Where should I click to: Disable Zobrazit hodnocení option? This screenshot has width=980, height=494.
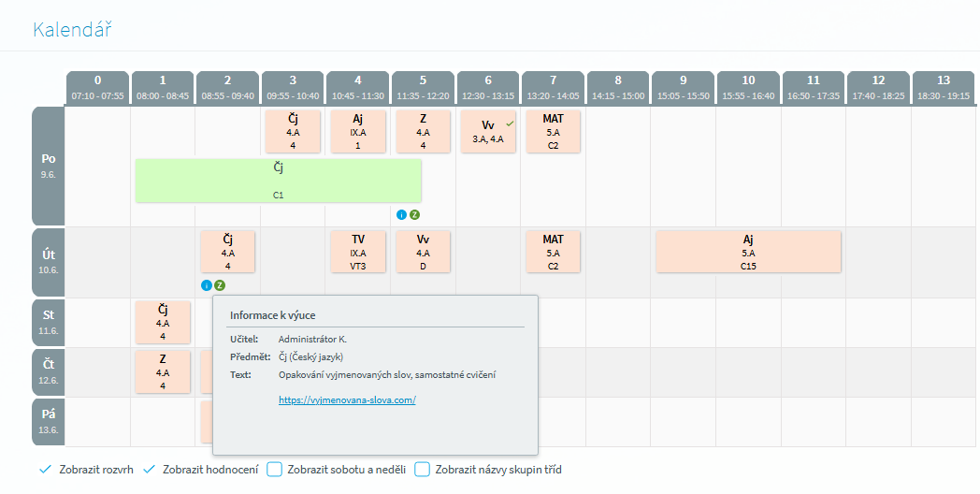pyautogui.click(x=200, y=470)
